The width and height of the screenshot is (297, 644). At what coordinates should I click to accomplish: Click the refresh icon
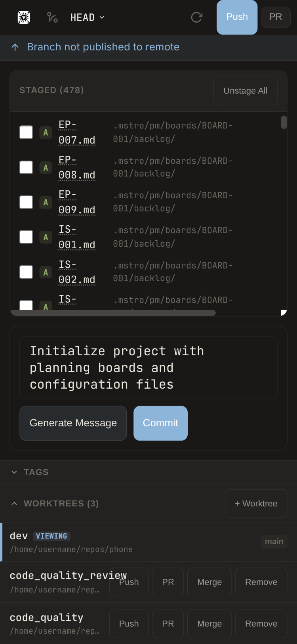(x=196, y=17)
